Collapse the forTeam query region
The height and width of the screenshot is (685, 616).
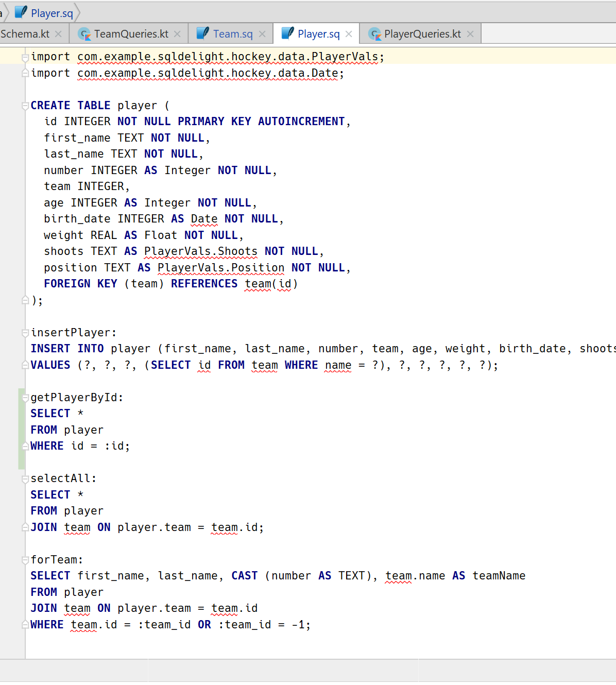25,559
